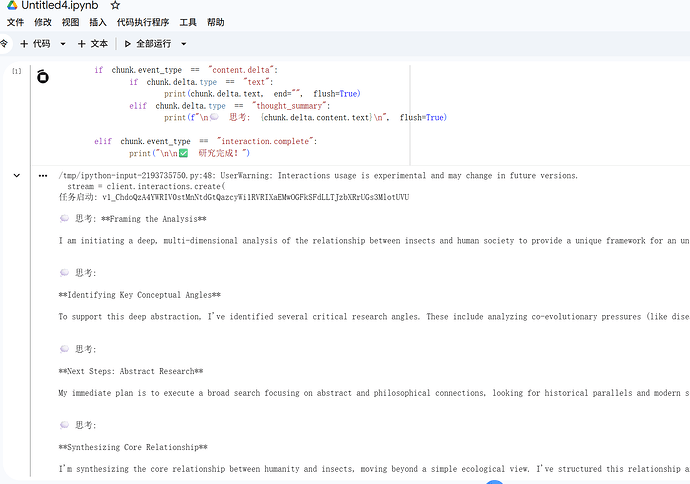Stop the running cell execution
This screenshot has width=690, height=484.
(x=43, y=77)
